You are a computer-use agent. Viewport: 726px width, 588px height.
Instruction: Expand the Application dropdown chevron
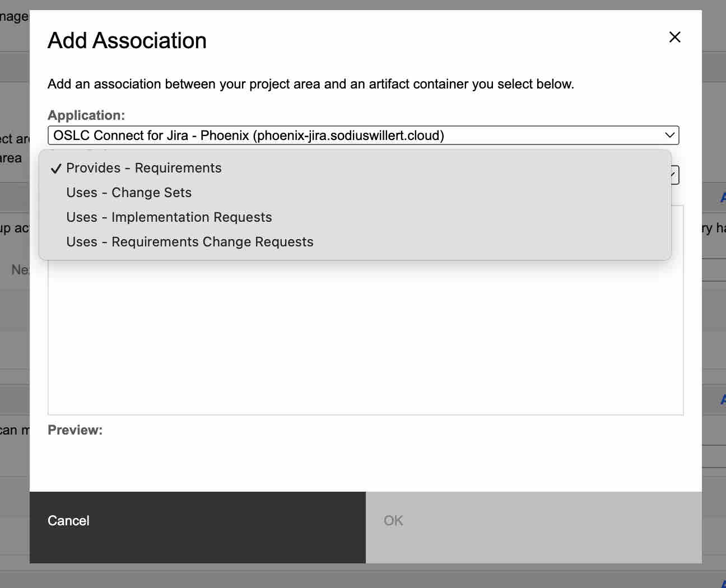click(x=669, y=135)
